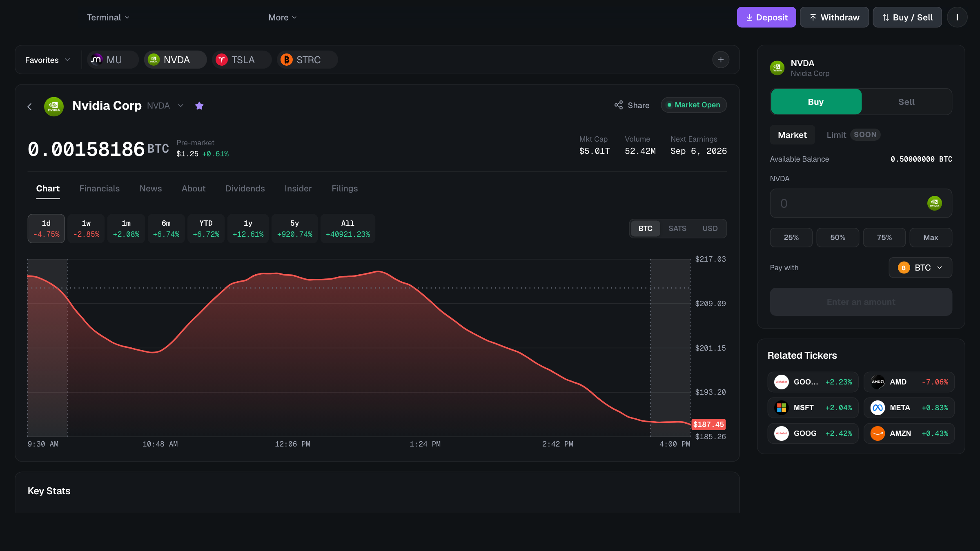Viewport: 980px width, 551px height.
Task: Open the GOO... related ticker at +2.23%
Action: pyautogui.click(x=813, y=382)
